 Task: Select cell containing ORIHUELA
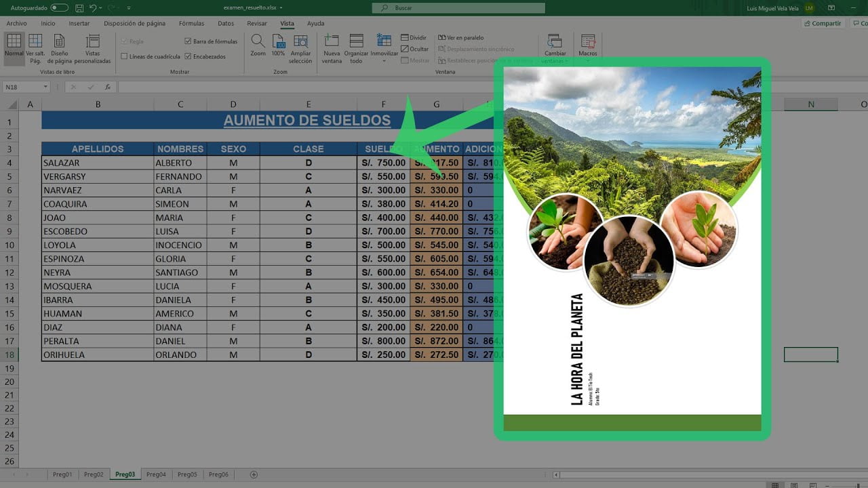coord(98,354)
